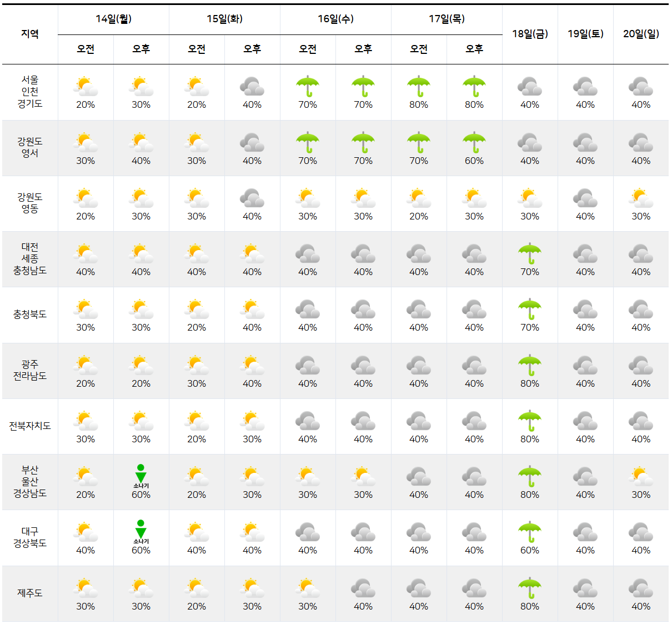672x624 pixels.
Task: Click the 충청북도 region label
Action: tap(30, 315)
